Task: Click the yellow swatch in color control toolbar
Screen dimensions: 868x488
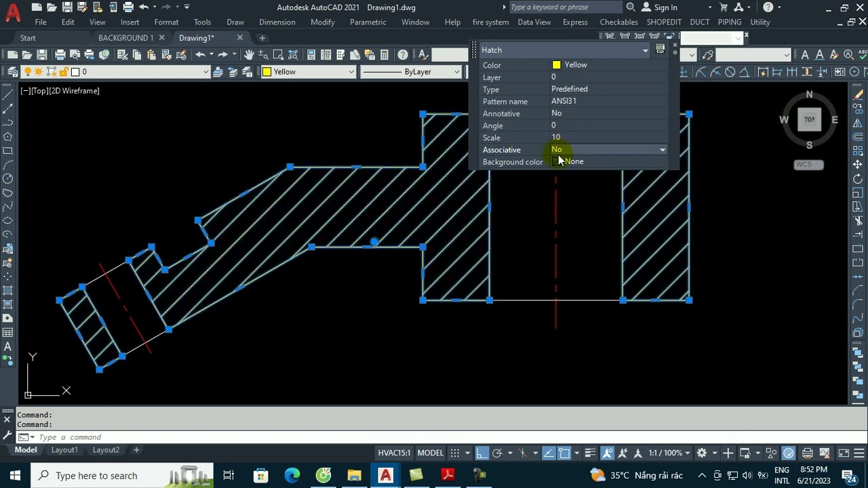Action: [x=267, y=72]
